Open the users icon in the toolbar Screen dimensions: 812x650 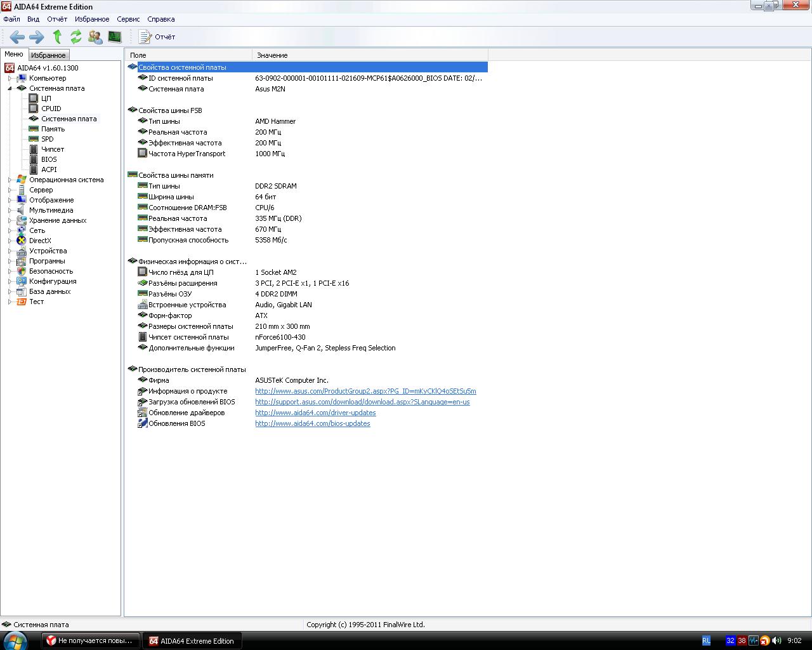[x=95, y=37]
